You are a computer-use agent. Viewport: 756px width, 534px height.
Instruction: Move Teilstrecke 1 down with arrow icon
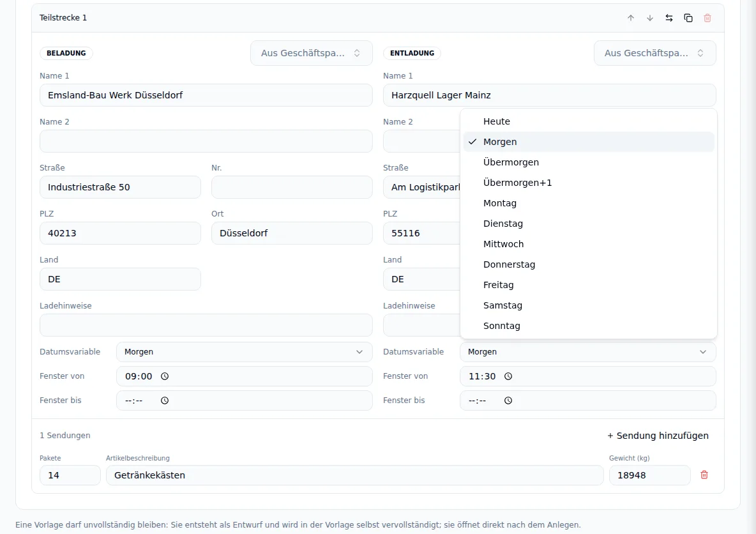(650, 18)
